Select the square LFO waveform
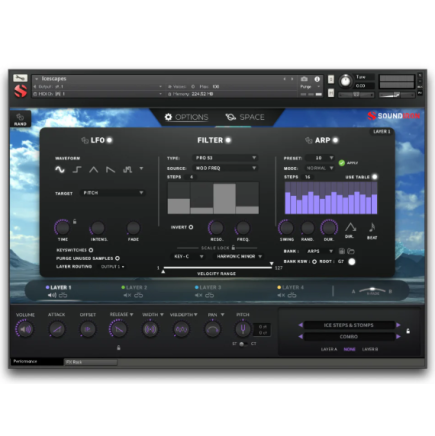 pos(77,170)
